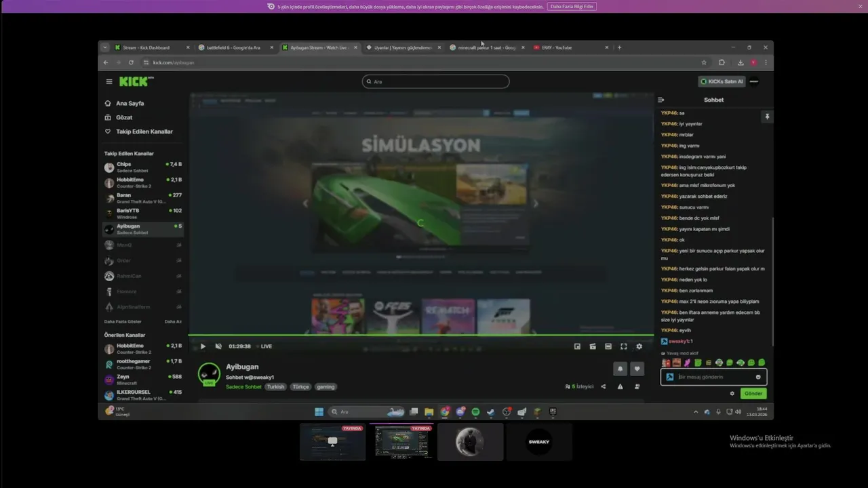The image size is (868, 488).
Task: Click the Turkish tag
Action: point(275,387)
